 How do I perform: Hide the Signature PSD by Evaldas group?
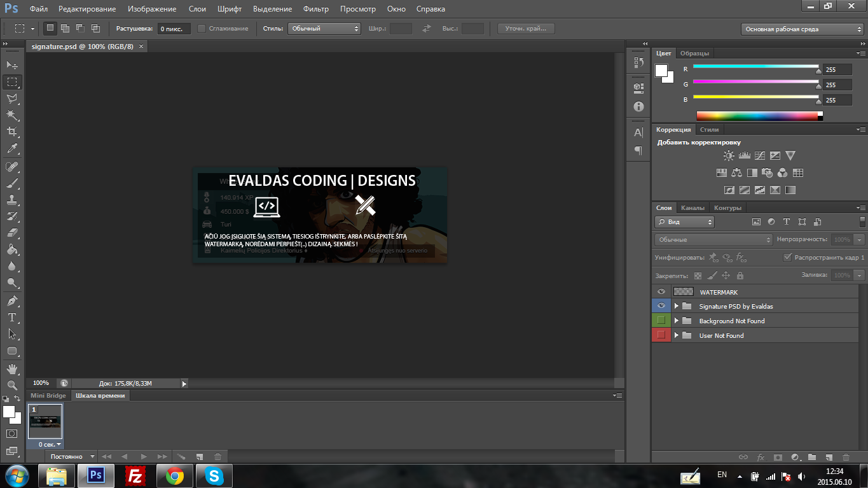(x=661, y=306)
